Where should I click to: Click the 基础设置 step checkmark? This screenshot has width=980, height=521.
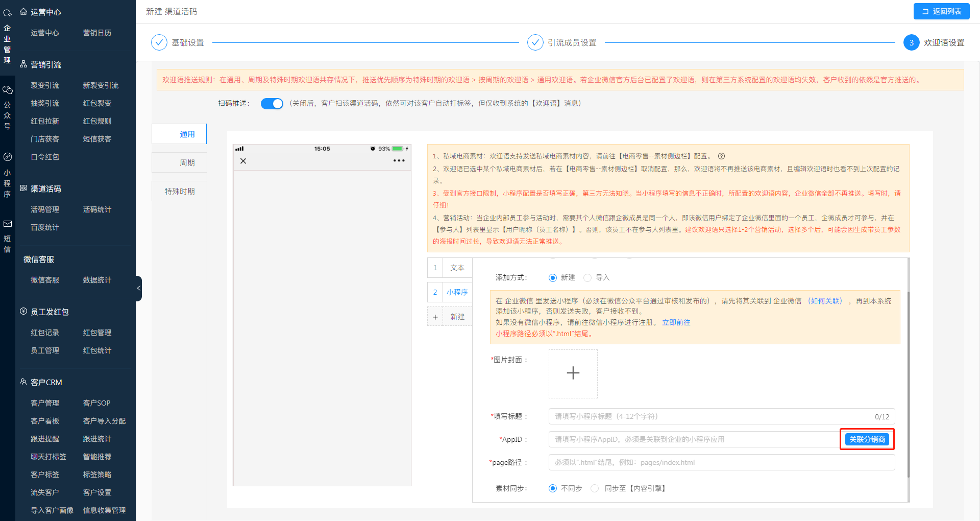coord(159,42)
